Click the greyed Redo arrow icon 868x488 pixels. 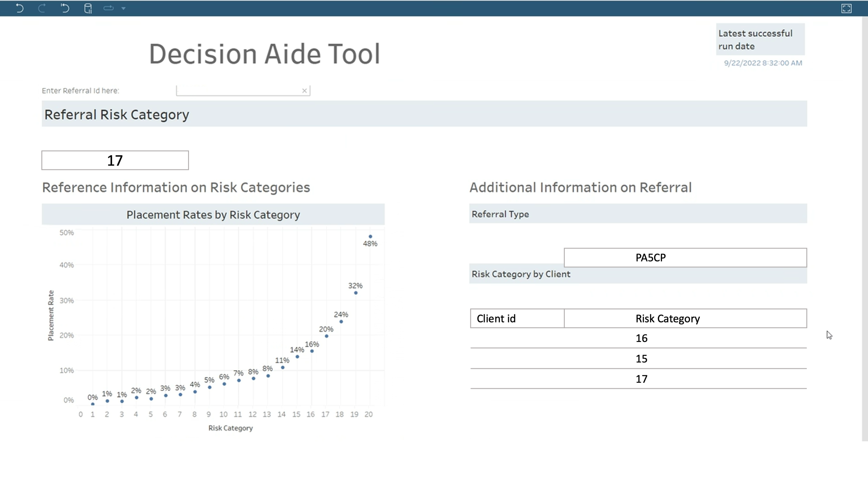(42, 8)
